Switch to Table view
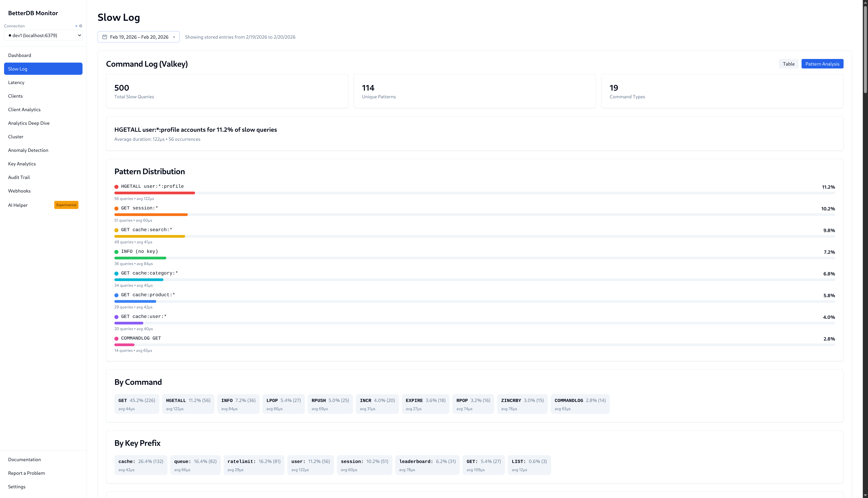The width and height of the screenshot is (868, 498). pos(789,64)
